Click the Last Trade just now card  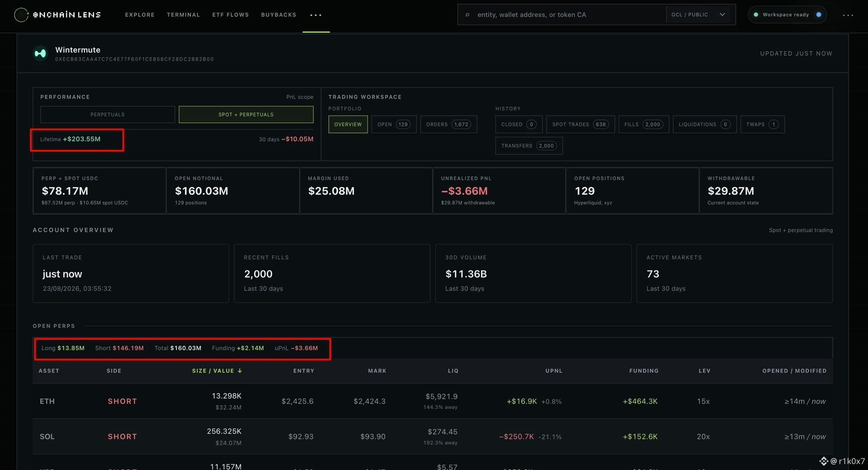pos(131,273)
